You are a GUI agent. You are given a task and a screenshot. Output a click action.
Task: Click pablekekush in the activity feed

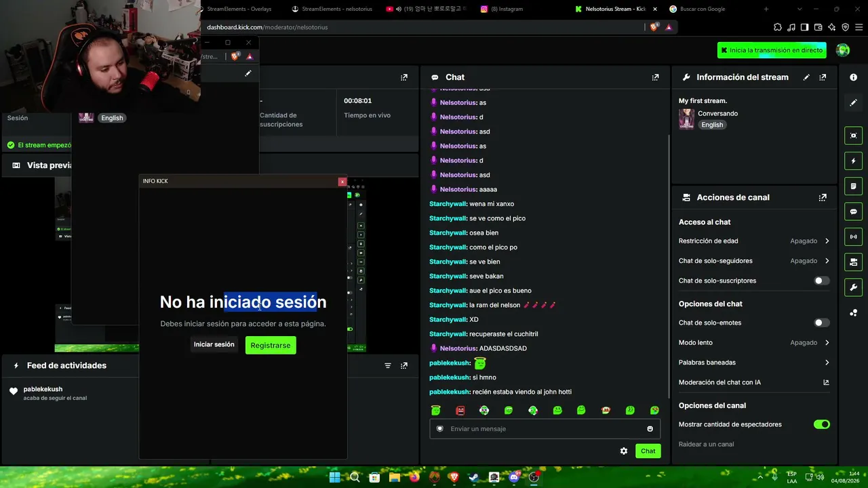tap(43, 389)
